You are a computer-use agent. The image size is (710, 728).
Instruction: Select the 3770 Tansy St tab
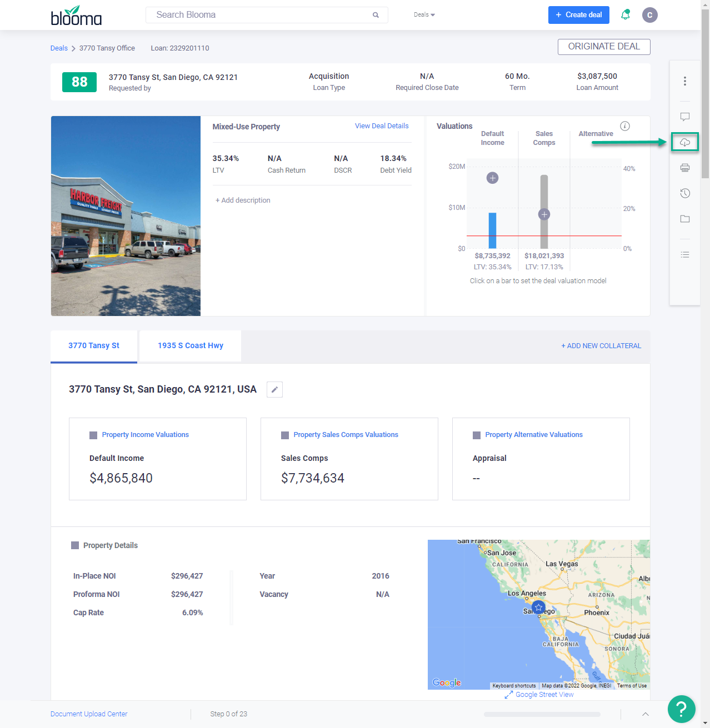[94, 346]
